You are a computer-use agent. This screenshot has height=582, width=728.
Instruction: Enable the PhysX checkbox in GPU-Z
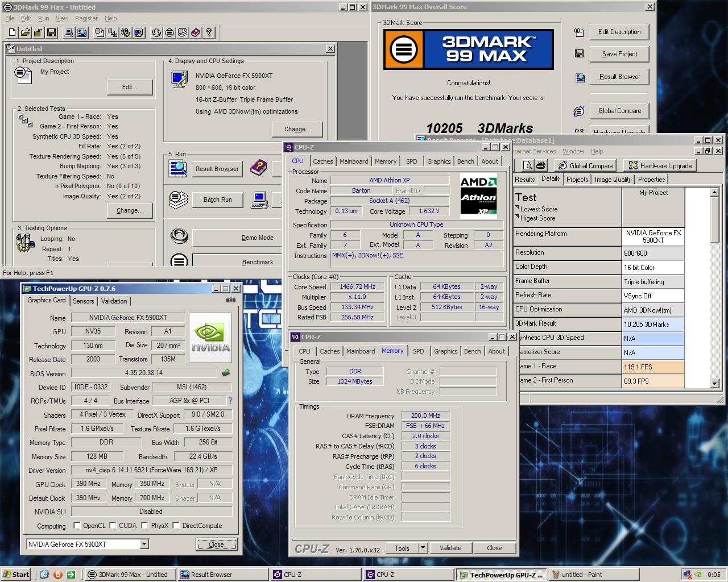pos(144,526)
